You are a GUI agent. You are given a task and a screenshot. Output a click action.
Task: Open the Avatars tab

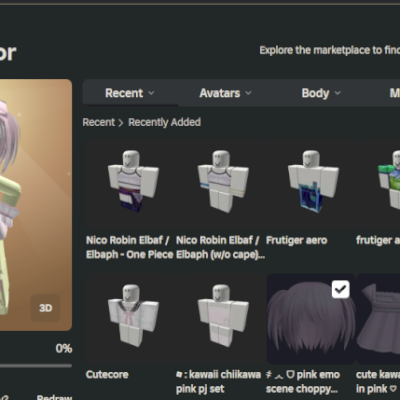coord(225,93)
